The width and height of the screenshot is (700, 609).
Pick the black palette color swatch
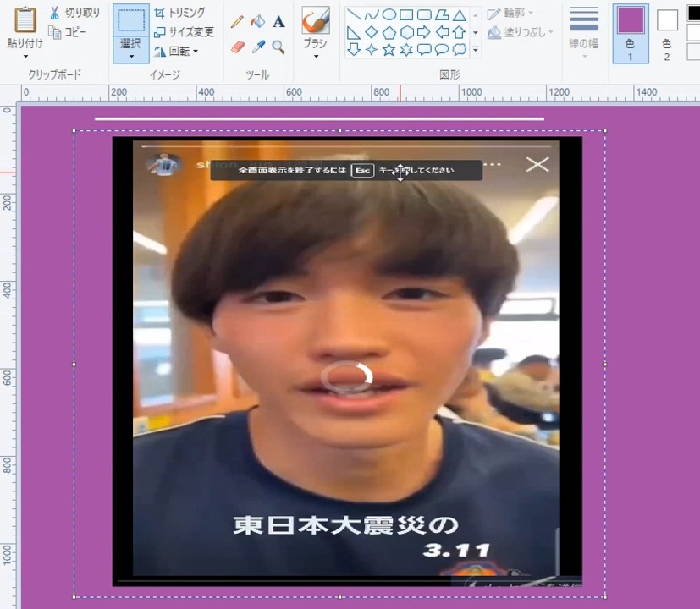(x=694, y=14)
